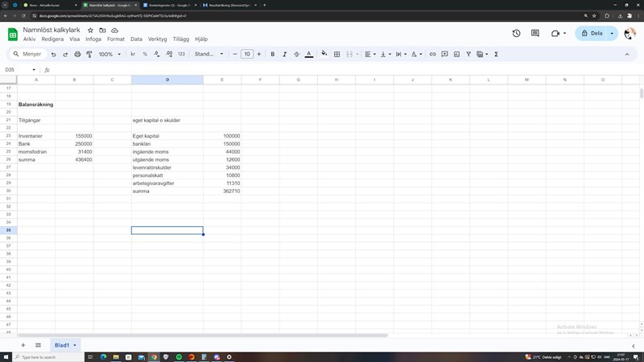The height and width of the screenshot is (362, 644).
Task: Click the print icon in toolbar
Action: click(77, 55)
